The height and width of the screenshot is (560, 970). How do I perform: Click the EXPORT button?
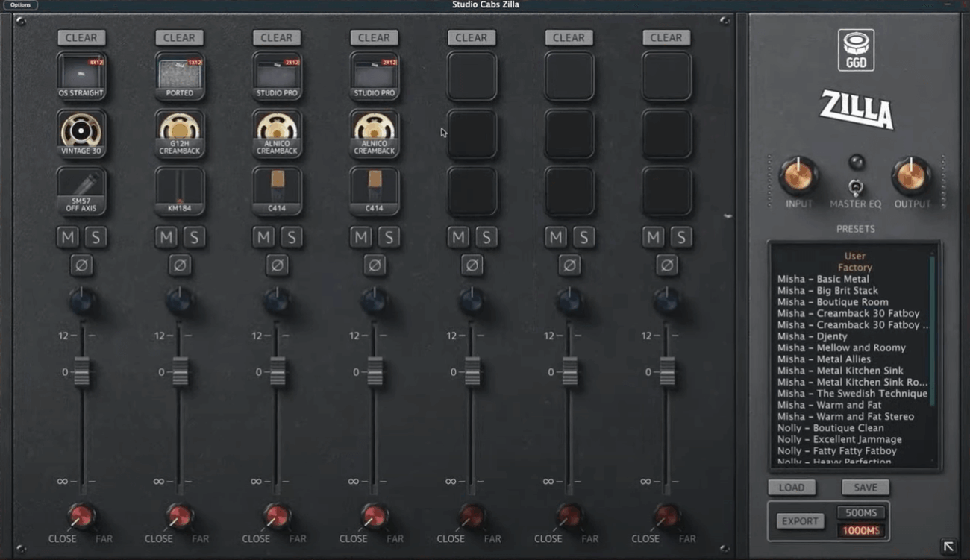(x=800, y=521)
